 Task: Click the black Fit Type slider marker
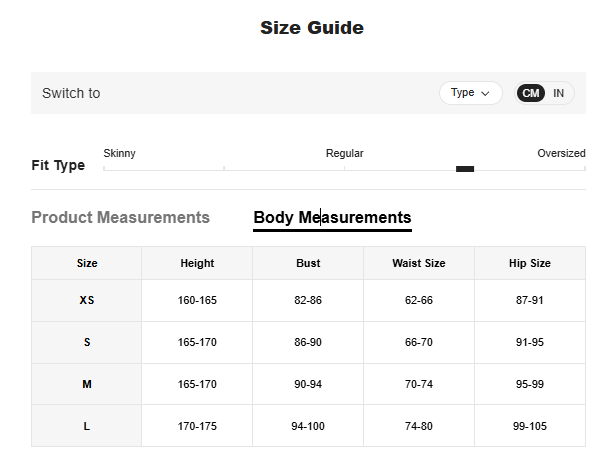coord(464,168)
